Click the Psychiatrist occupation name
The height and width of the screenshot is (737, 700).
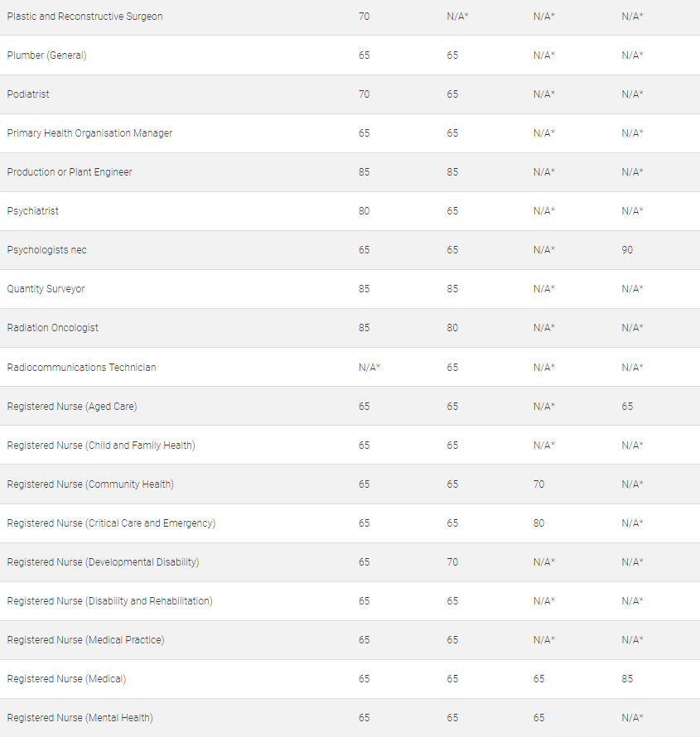click(33, 211)
